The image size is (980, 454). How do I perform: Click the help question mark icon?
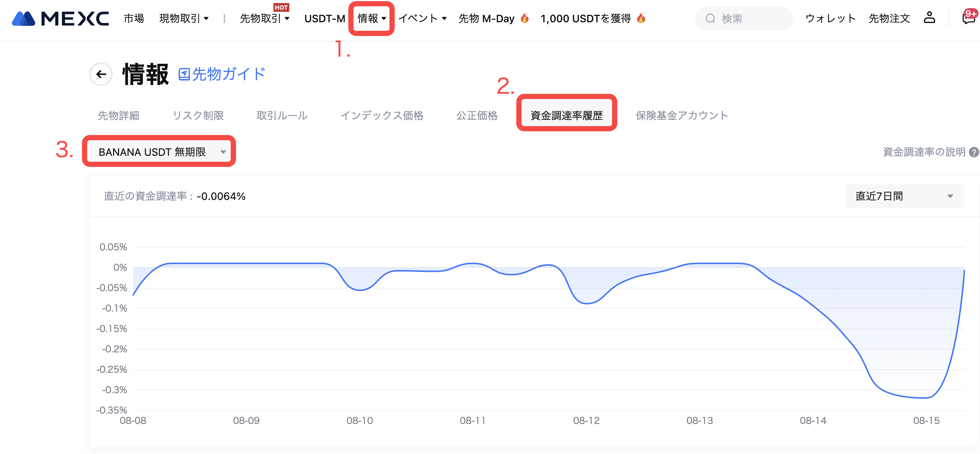[x=974, y=152]
